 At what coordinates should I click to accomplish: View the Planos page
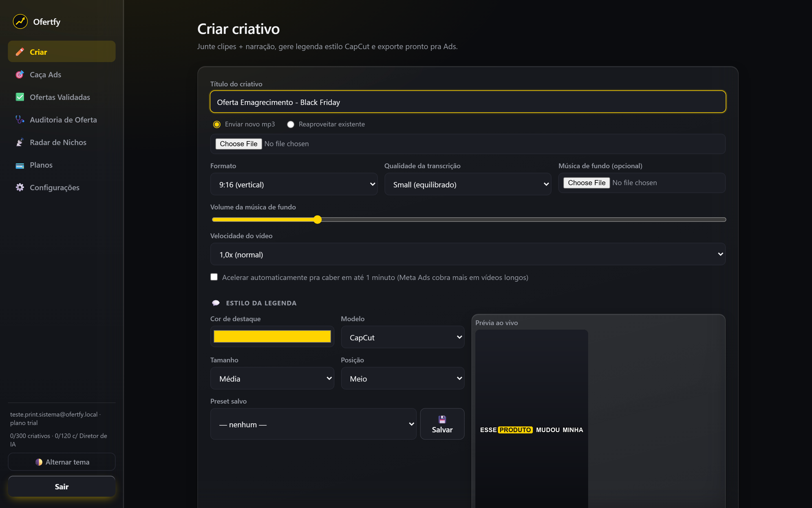62,165
